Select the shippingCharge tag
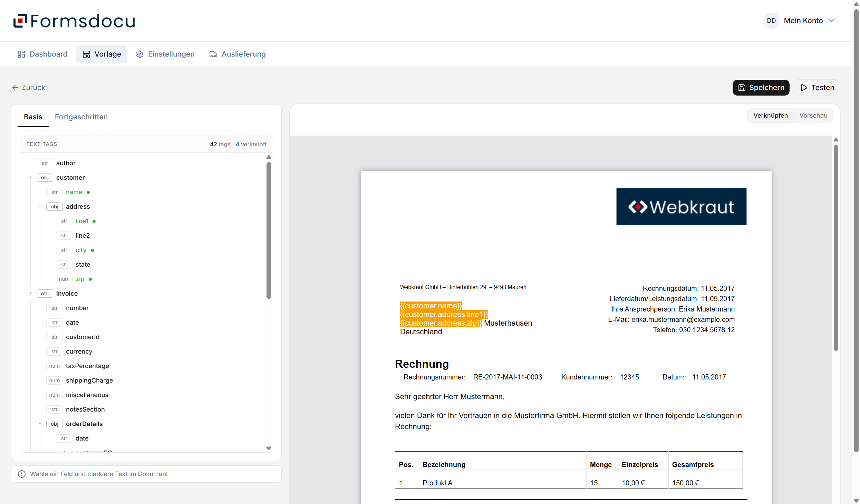 [x=89, y=381]
